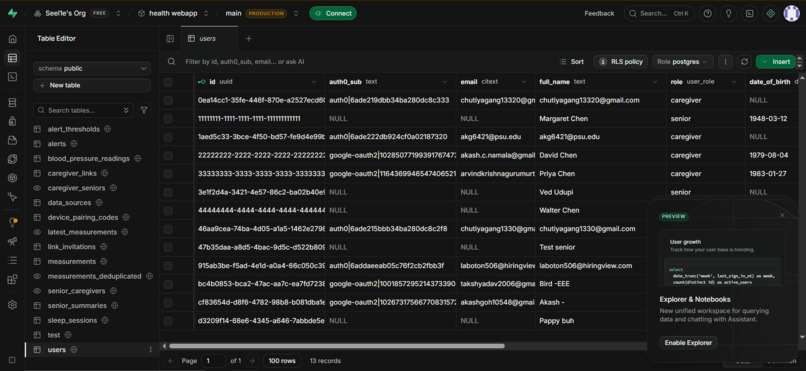This screenshot has width=806, height=371.
Task: Open the Logs list icon
Action: click(12, 261)
